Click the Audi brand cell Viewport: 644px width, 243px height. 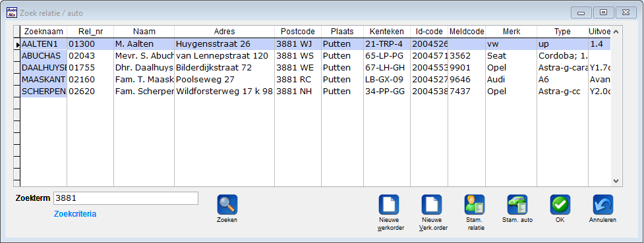coord(512,80)
